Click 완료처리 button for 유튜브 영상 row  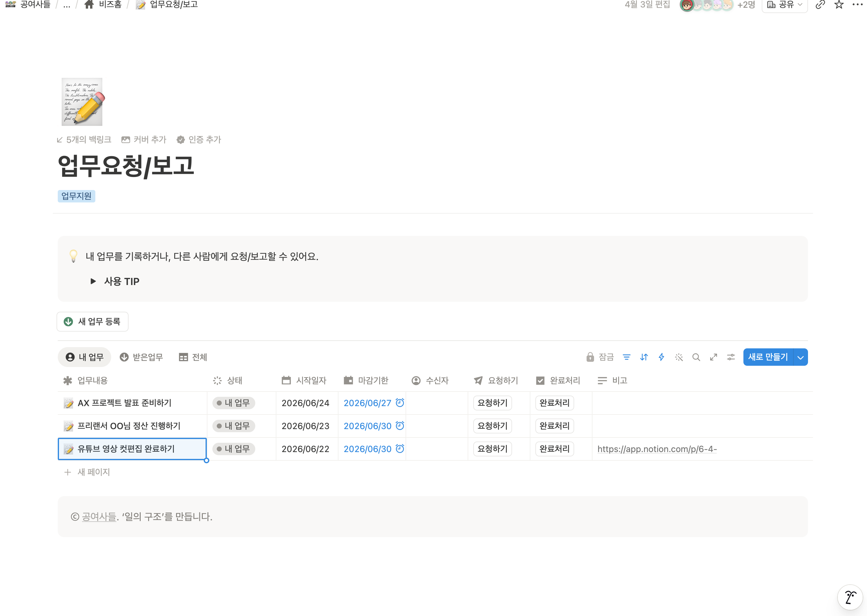(x=554, y=449)
